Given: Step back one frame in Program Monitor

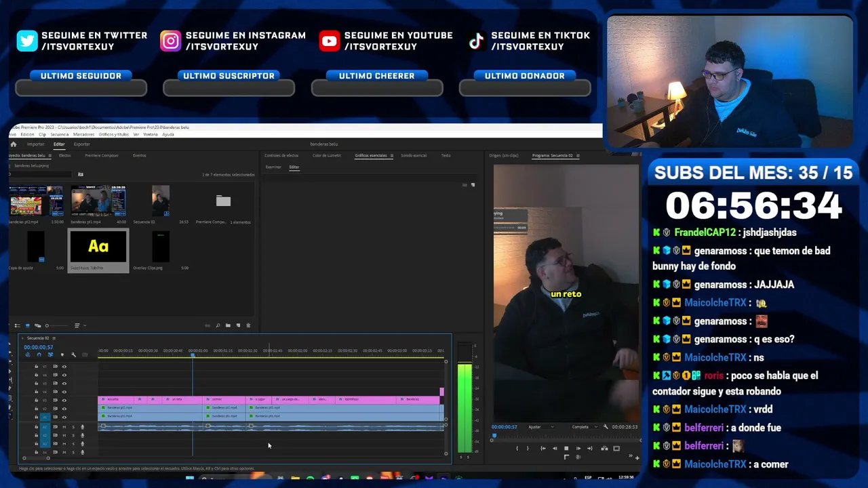Looking at the screenshot, I should (x=555, y=448).
